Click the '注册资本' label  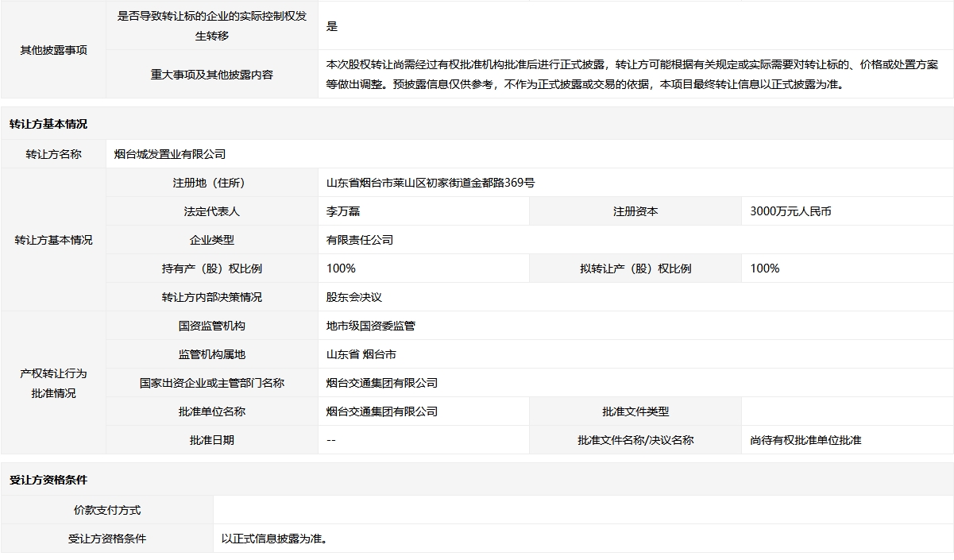point(635,211)
